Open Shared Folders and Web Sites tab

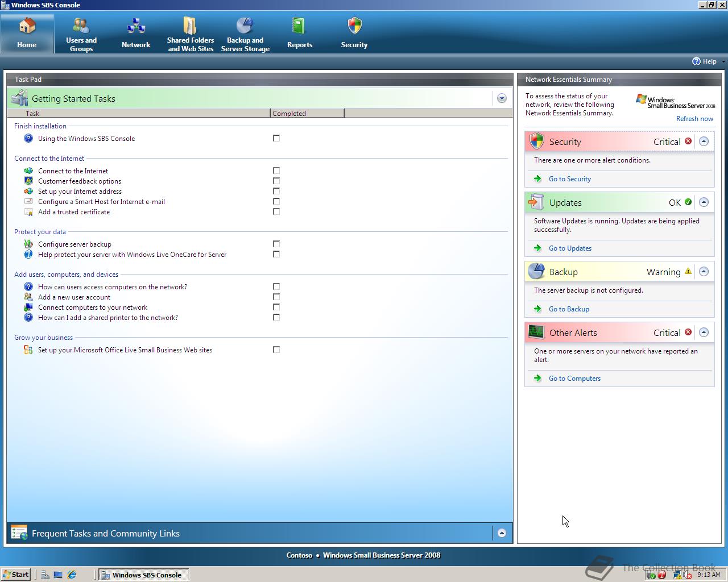(191, 34)
